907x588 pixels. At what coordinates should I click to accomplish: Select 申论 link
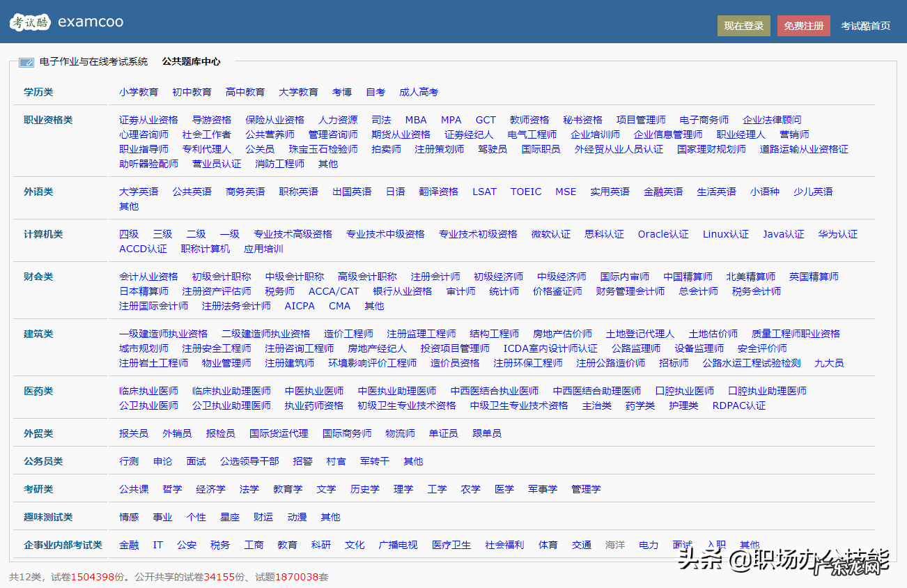coord(162,461)
